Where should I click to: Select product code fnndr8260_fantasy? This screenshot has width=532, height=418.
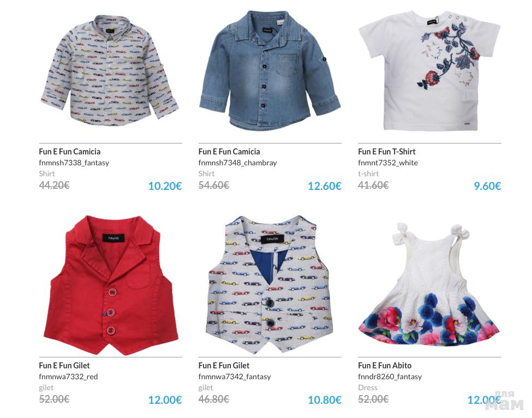[390, 377]
